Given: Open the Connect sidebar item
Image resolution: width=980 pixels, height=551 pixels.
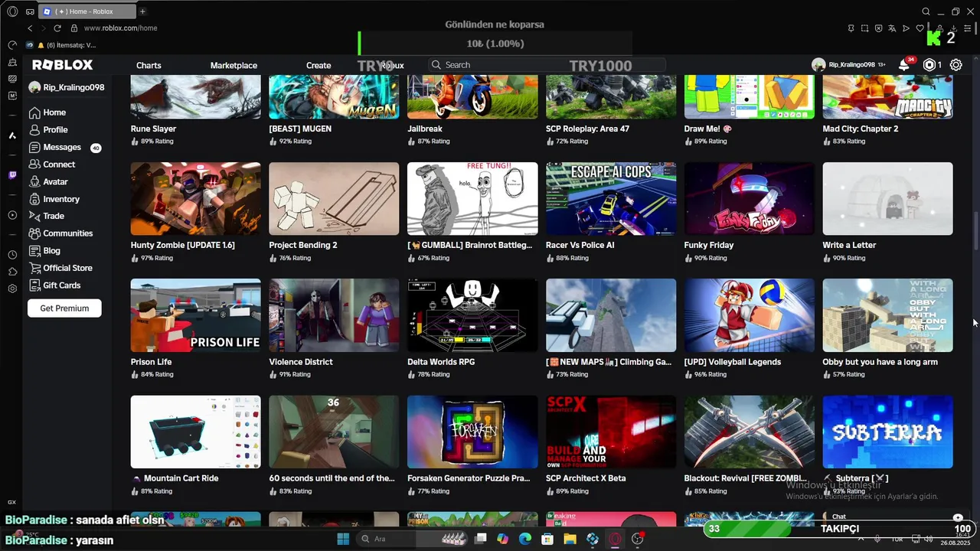Looking at the screenshot, I should 52,165.
